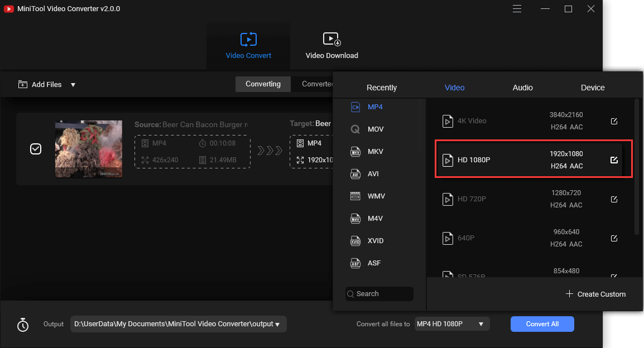Click the source size 21.49MB
The height and width of the screenshot is (348, 644).
(218, 160)
